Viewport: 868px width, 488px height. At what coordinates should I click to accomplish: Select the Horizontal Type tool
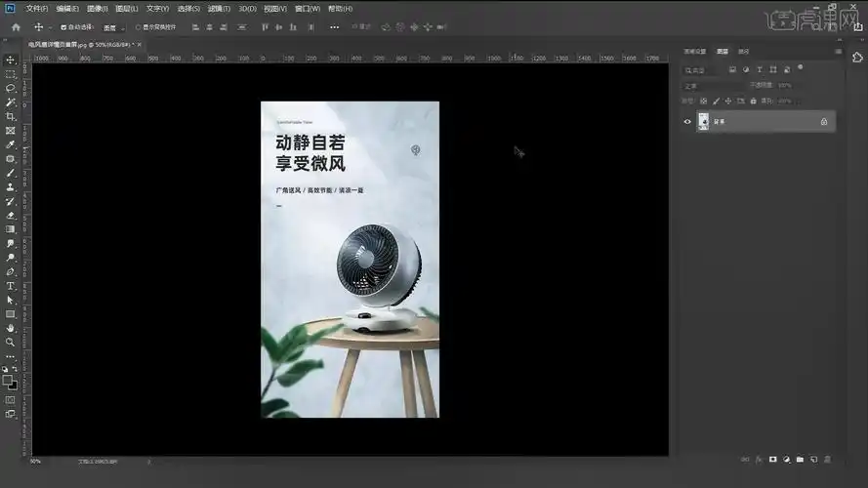pos(11,286)
